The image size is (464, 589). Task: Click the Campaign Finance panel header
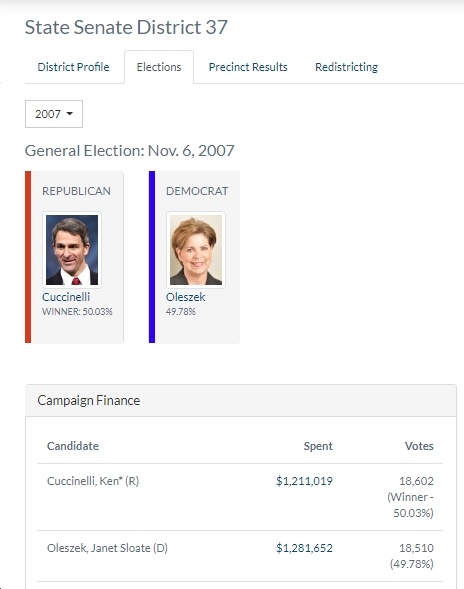(x=241, y=400)
